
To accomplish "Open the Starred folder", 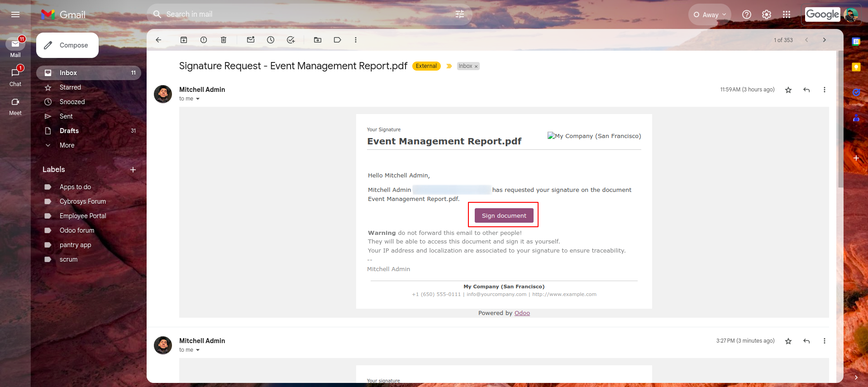I will 89,87.
